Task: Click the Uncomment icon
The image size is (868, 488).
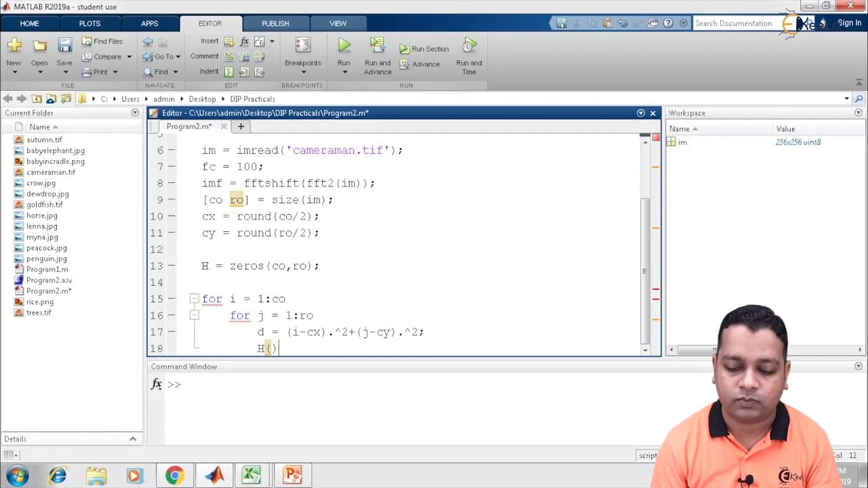Action: [x=244, y=57]
